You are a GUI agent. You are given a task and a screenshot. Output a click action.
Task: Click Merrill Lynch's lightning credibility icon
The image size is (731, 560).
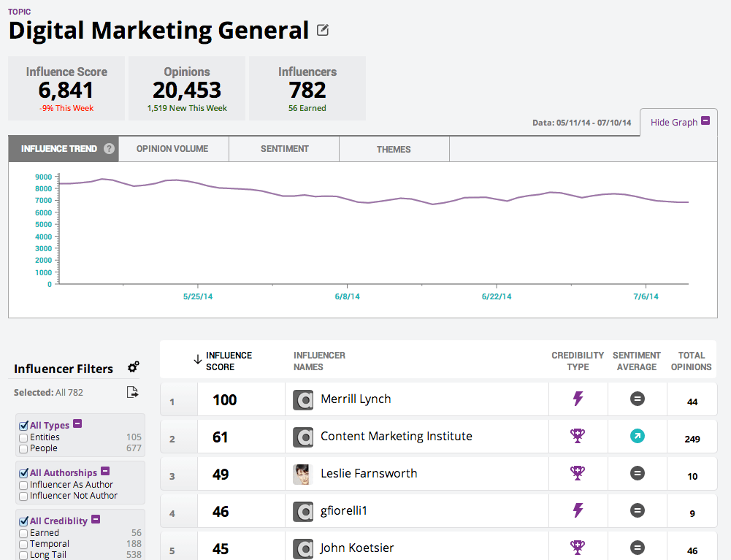coord(578,399)
